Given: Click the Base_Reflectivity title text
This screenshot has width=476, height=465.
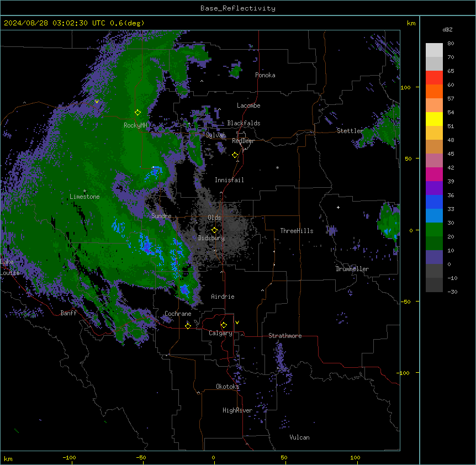Looking at the screenshot, I should click(238, 8).
